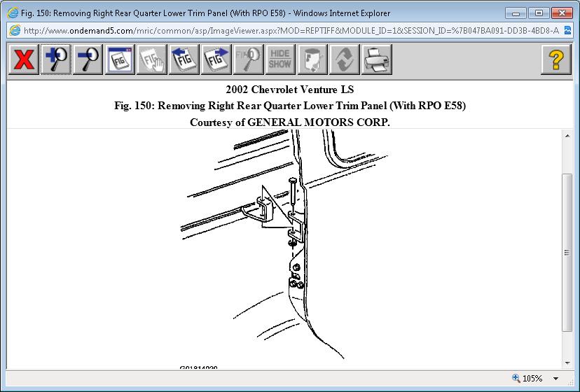Viewport: 580px width, 392px height.
Task: Zoom in with the plus magnifier tool
Action: point(56,59)
